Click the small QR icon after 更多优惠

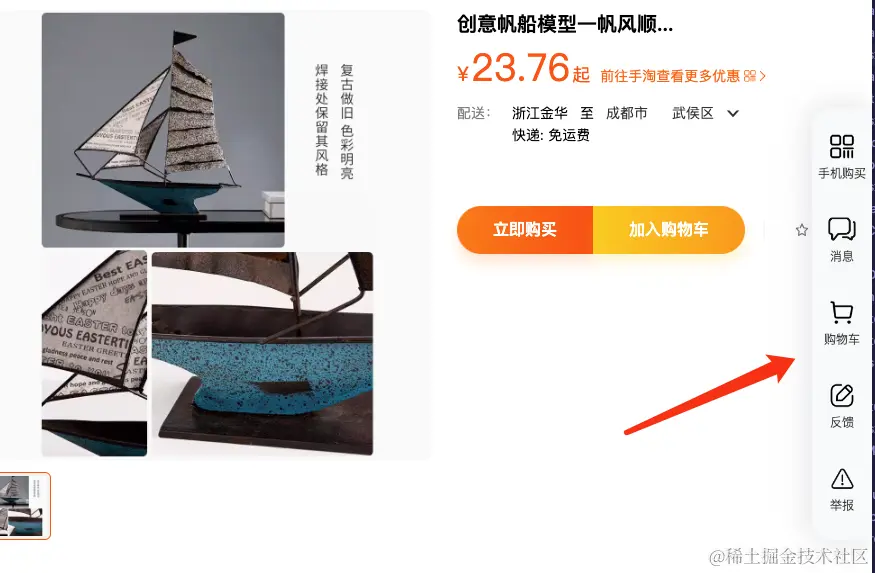(749, 75)
